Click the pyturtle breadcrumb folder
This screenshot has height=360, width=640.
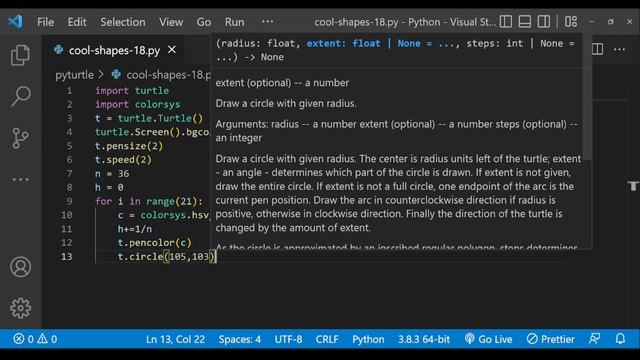point(75,75)
